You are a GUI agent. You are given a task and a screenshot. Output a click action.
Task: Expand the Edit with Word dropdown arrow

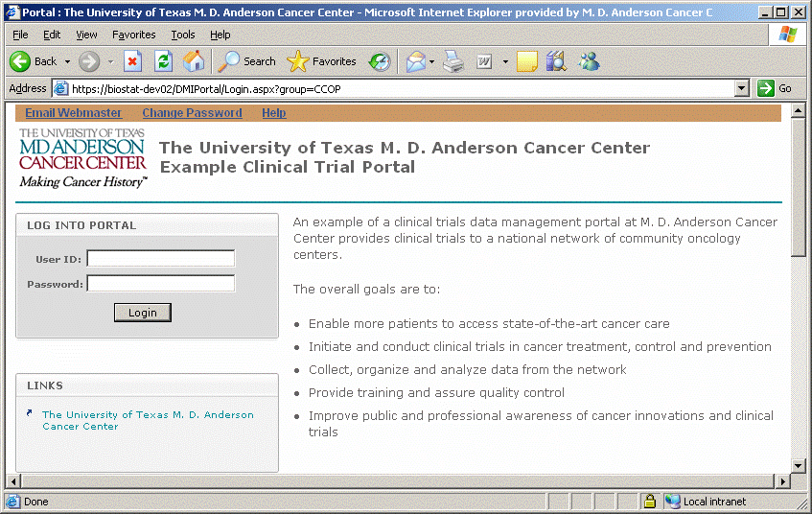click(x=505, y=61)
